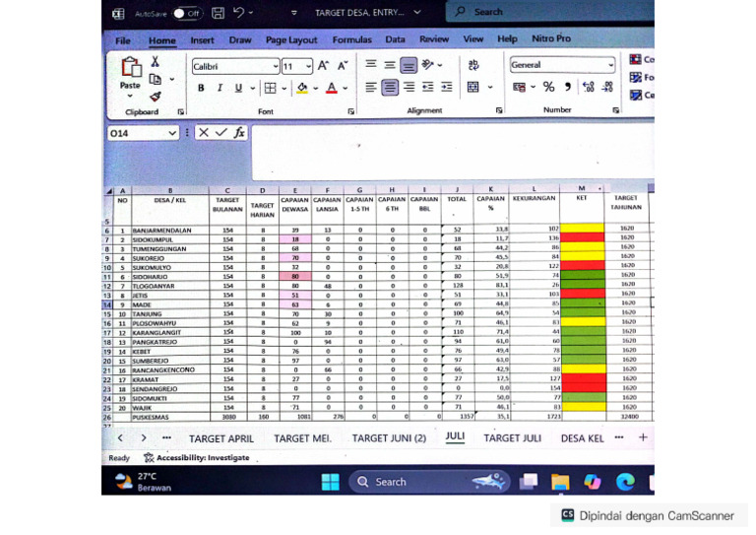Open the Nitro Pro tab
This screenshot has height=535, width=756.
pyautogui.click(x=551, y=38)
